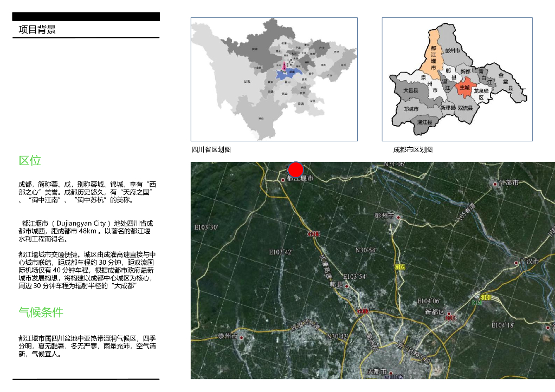
Task: Click the yellow S105 road marker
Action: click(x=399, y=267)
